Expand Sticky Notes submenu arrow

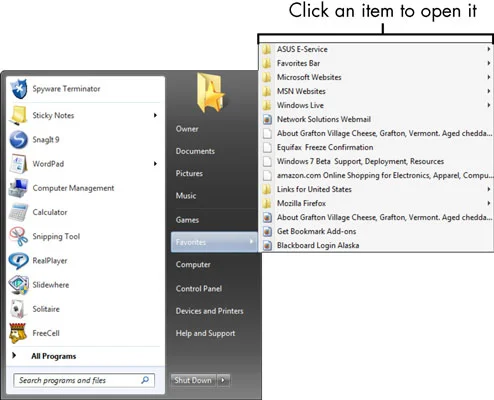click(x=155, y=115)
